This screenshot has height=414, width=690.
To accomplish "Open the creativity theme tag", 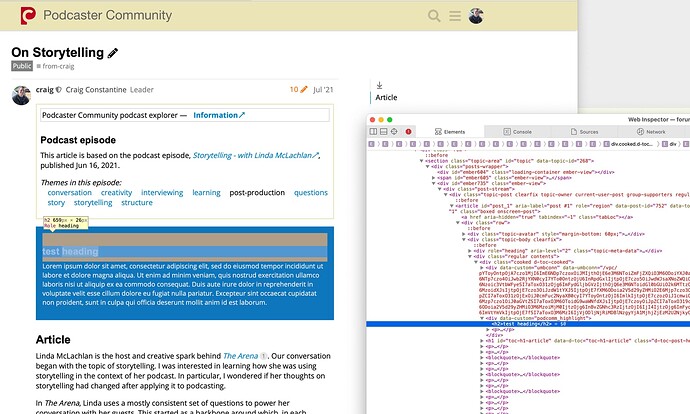I will [x=116, y=193].
